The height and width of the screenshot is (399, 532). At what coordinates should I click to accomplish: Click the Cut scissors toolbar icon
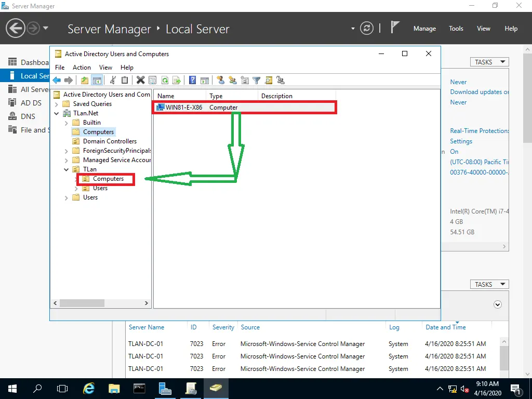(x=113, y=81)
